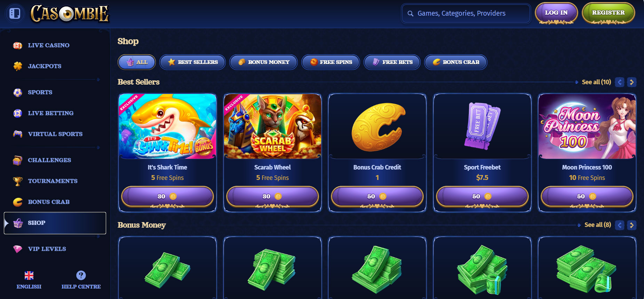
Task: Collapse the sidebar panel icon
Action: 15,14
